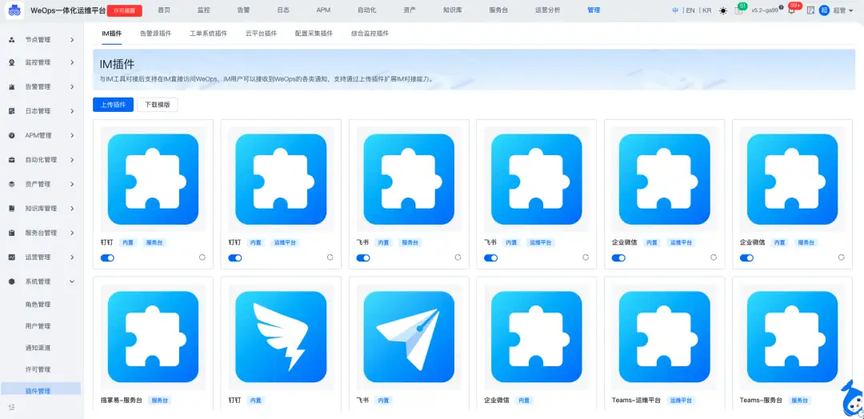This screenshot has height=419, width=864.
Task: Click the 系统管理 sidebar icon
Action: click(x=12, y=282)
